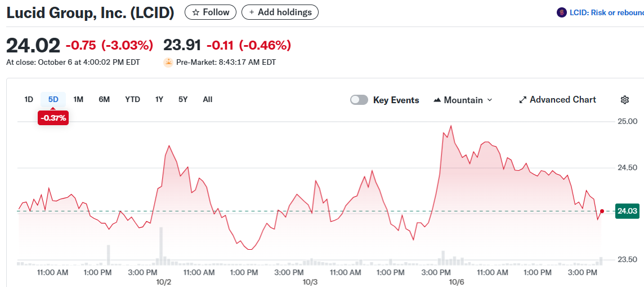Show the YTD chart range
This screenshot has height=287, width=644.
click(132, 99)
